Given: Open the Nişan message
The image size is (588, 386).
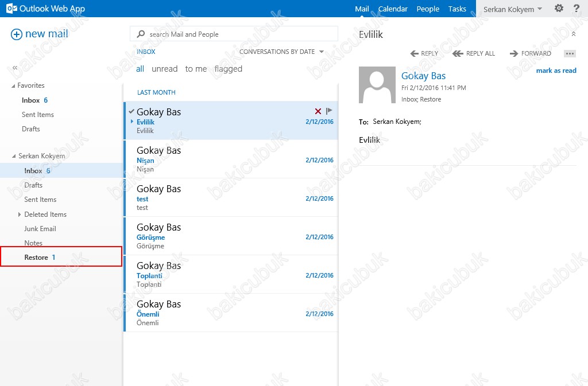Looking at the screenshot, I should coord(231,159).
